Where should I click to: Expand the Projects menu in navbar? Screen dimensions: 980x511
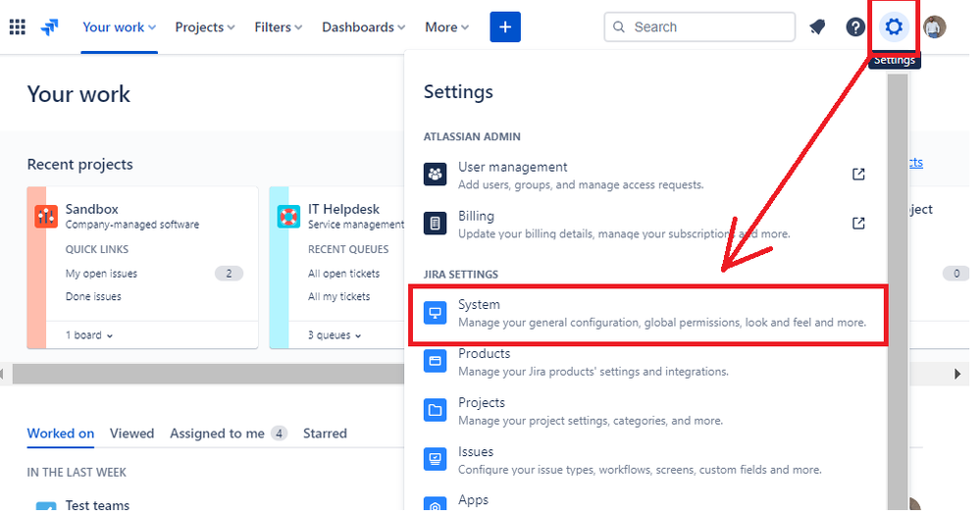[205, 26]
